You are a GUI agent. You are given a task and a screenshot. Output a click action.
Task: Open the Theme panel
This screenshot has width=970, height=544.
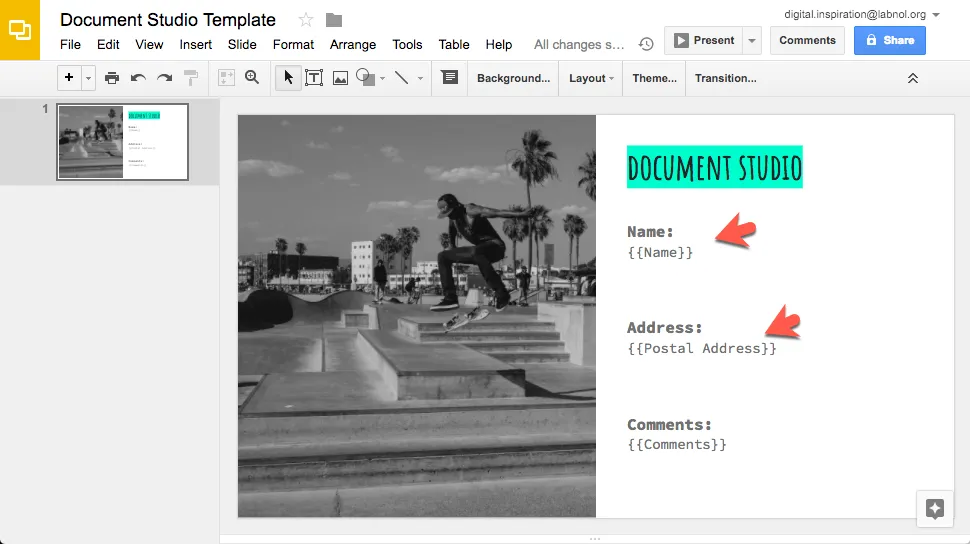tap(655, 78)
